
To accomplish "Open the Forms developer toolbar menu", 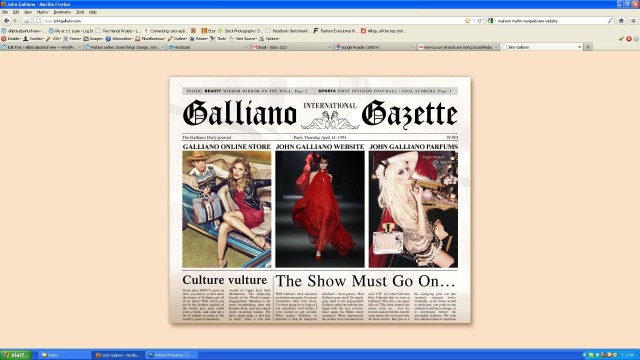I will (72, 39).
